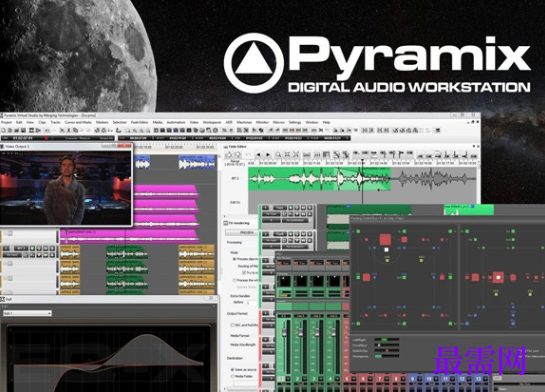
Task: Click the FX rendering panel icon
Action: [x=225, y=223]
